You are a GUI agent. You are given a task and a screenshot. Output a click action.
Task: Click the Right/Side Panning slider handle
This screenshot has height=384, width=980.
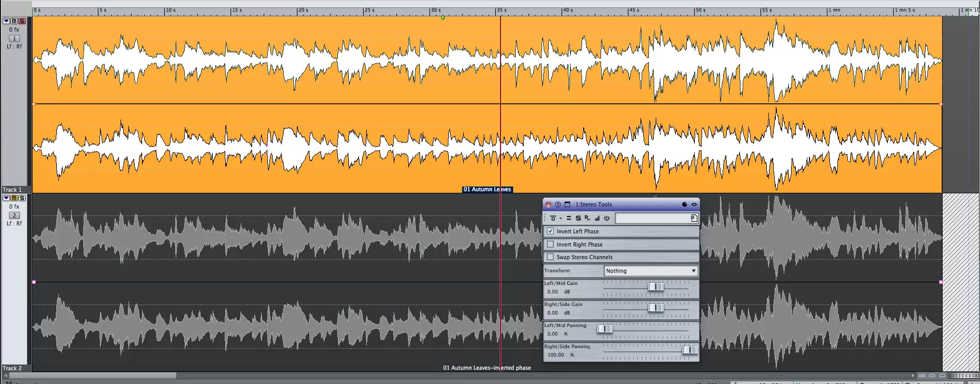[x=689, y=350]
